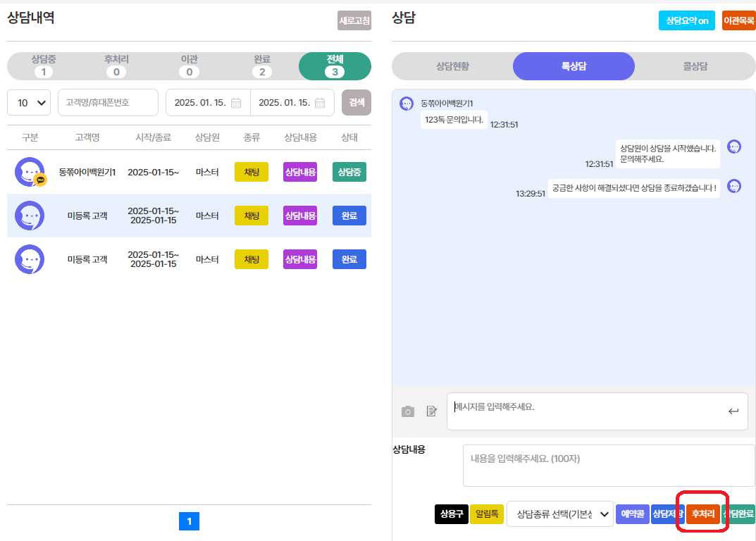This screenshot has height=541, width=756.
Task: Click agent avatar next to 12:31:51 reply
Action: 734,147
